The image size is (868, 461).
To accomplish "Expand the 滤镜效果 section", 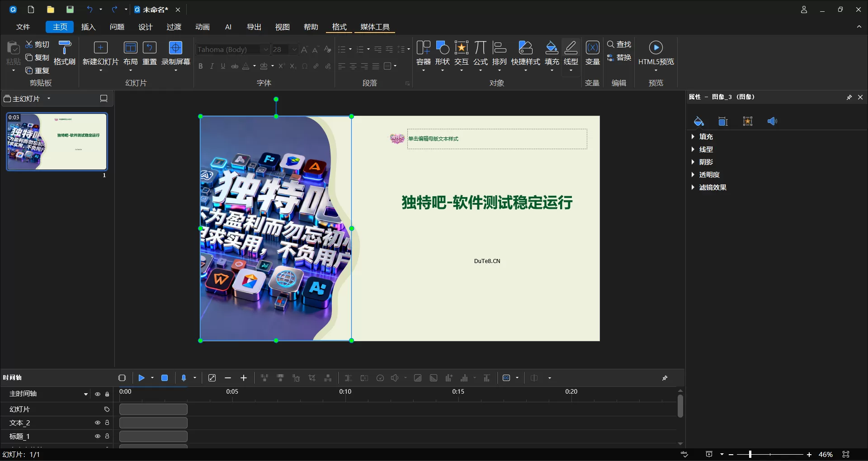I will (x=712, y=187).
